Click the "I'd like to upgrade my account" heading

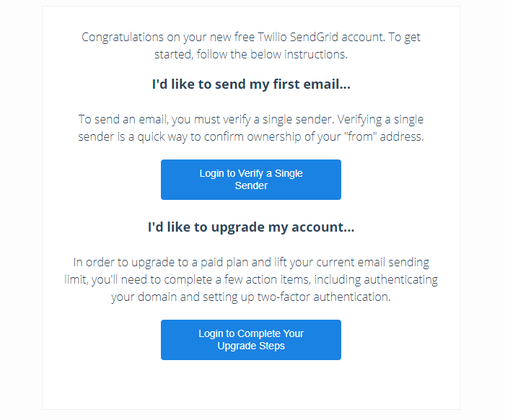[251, 227]
